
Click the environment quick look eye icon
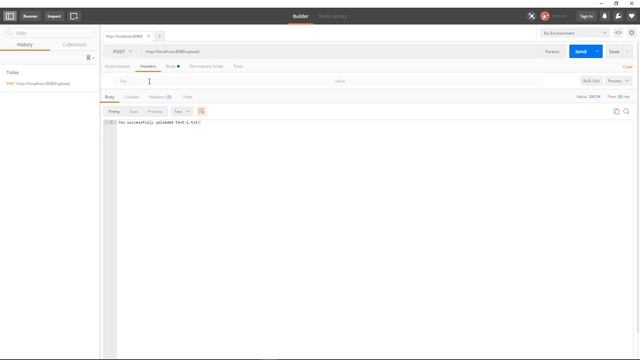coord(618,33)
